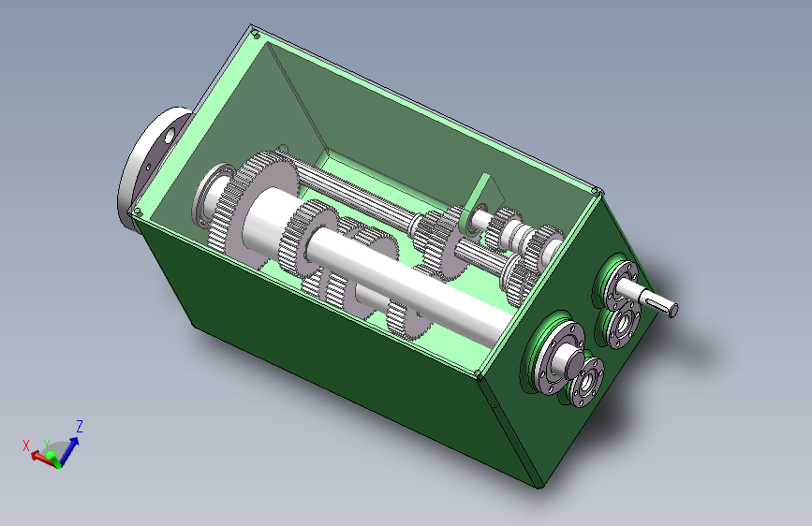Select the "Z" axis label
This screenshot has height=526, width=812.
click(80, 427)
